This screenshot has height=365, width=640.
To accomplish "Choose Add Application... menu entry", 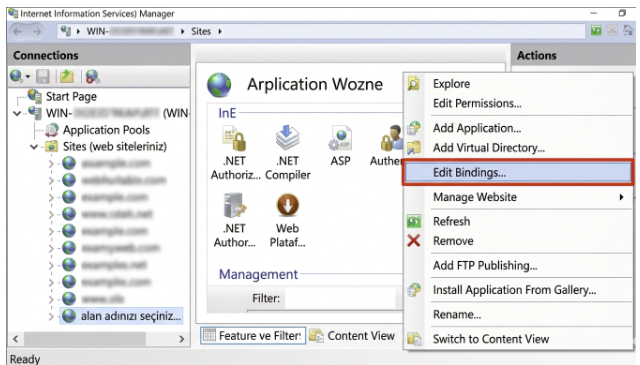I will click(x=518, y=128).
